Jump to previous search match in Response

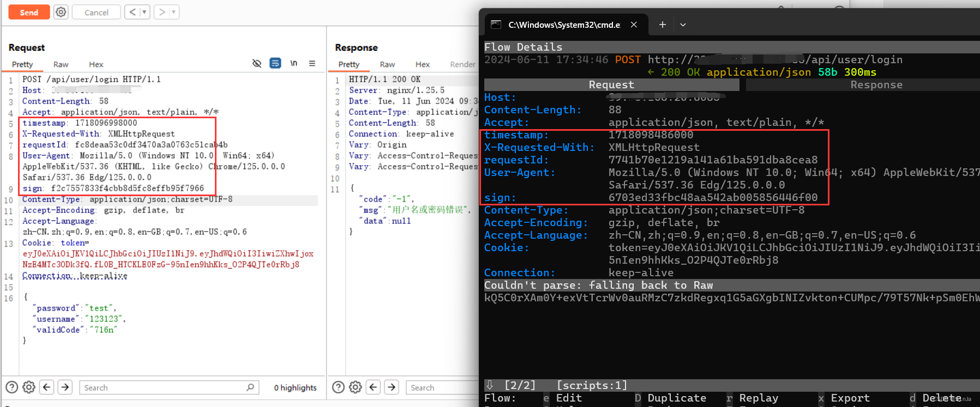tap(374, 387)
